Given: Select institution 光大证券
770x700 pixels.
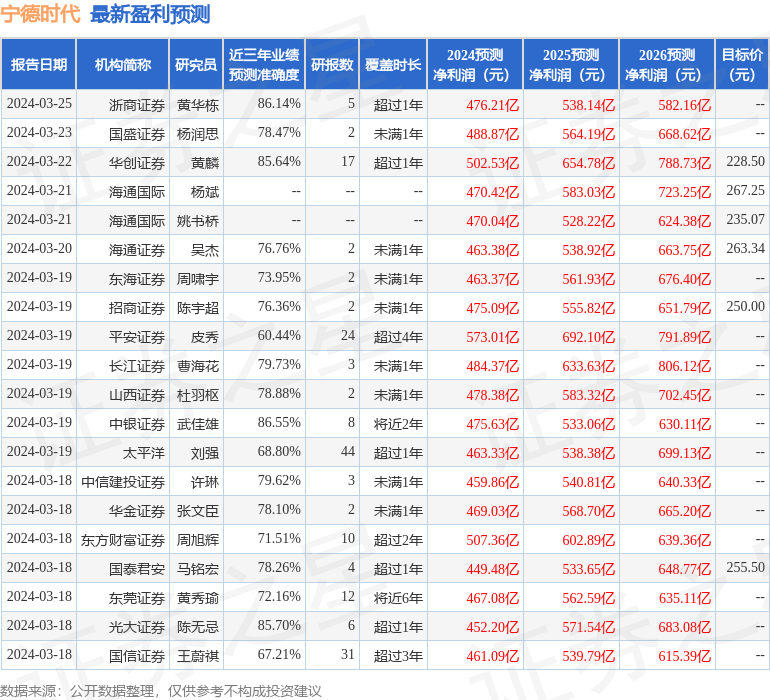Looking at the screenshot, I should [137, 627].
